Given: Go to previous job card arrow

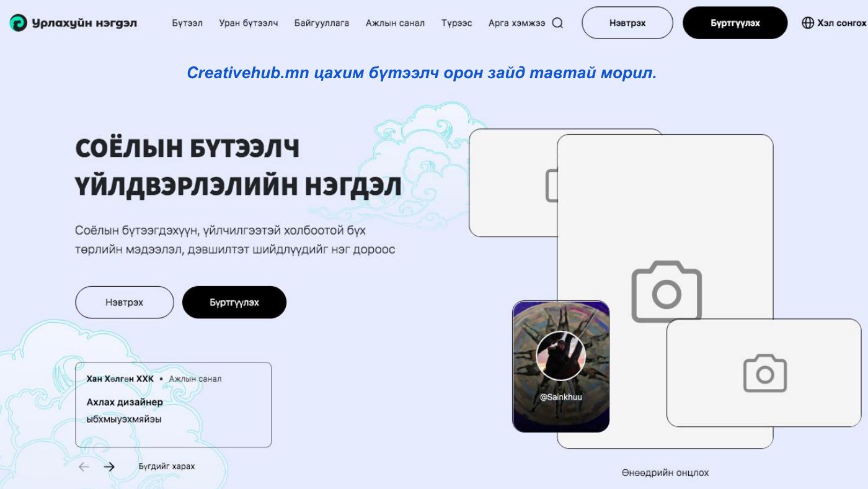Looking at the screenshot, I should tap(84, 467).
